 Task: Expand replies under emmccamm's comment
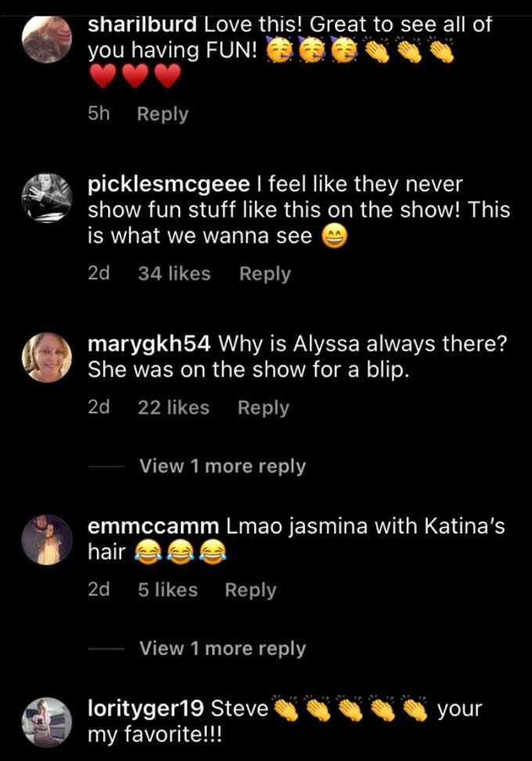coord(223,648)
